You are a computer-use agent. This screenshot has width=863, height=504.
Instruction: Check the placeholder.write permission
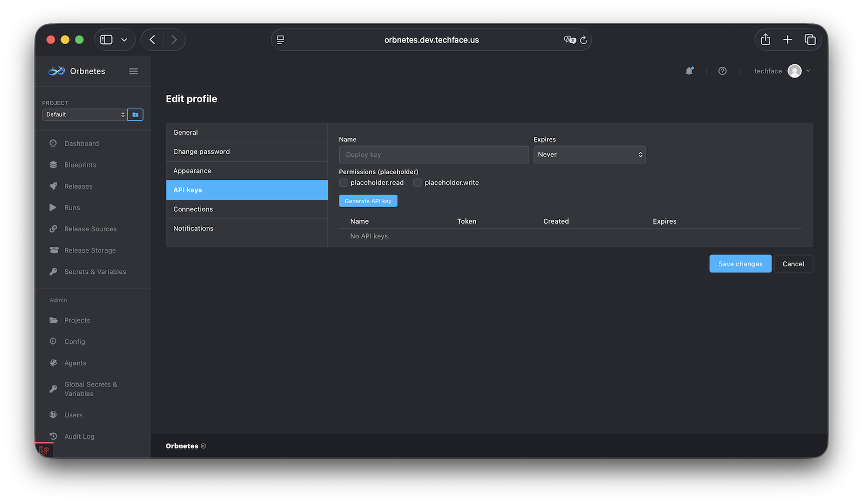(417, 183)
